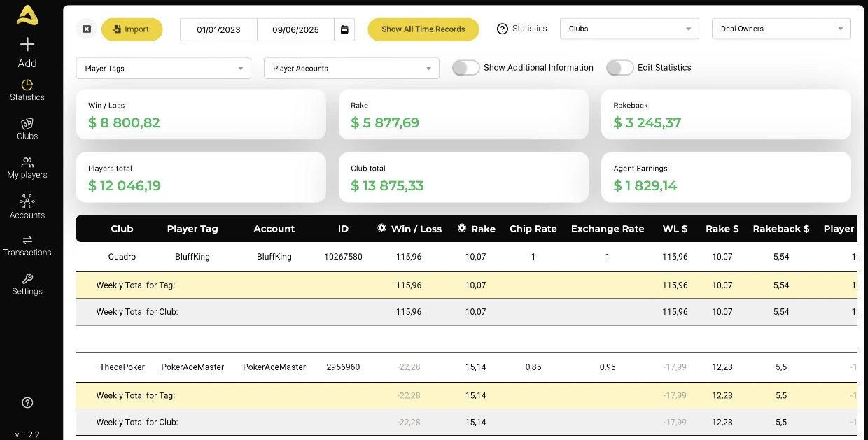Click the version v 1.2.2 label
This screenshot has height=440, width=868.
pyautogui.click(x=27, y=434)
